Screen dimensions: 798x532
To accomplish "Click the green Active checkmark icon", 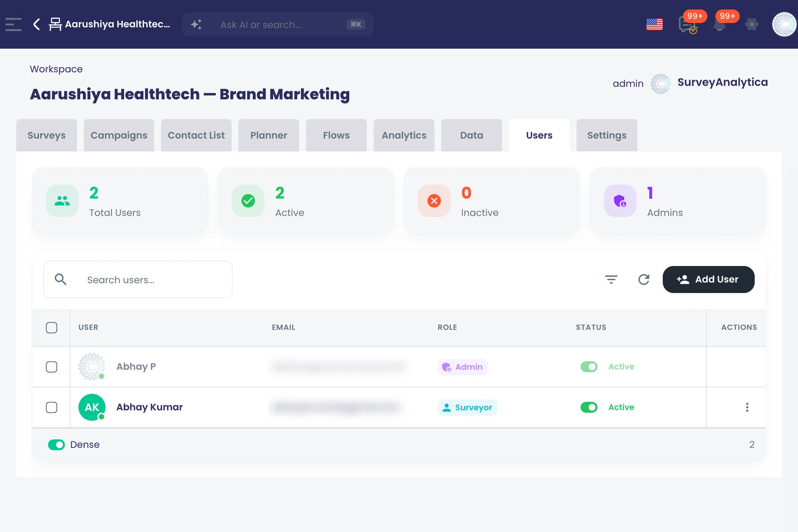I will pos(248,201).
